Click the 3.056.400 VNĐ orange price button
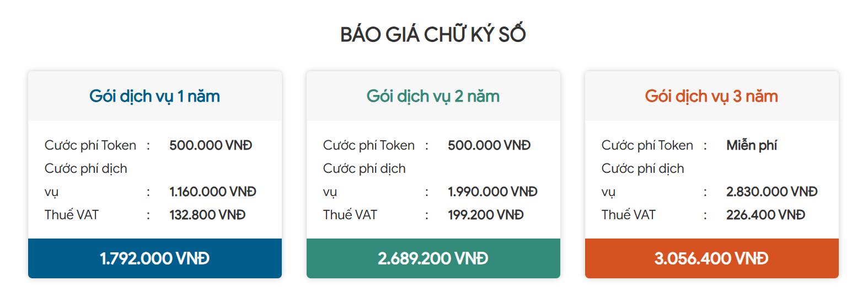The width and height of the screenshot is (868, 307). click(x=711, y=258)
